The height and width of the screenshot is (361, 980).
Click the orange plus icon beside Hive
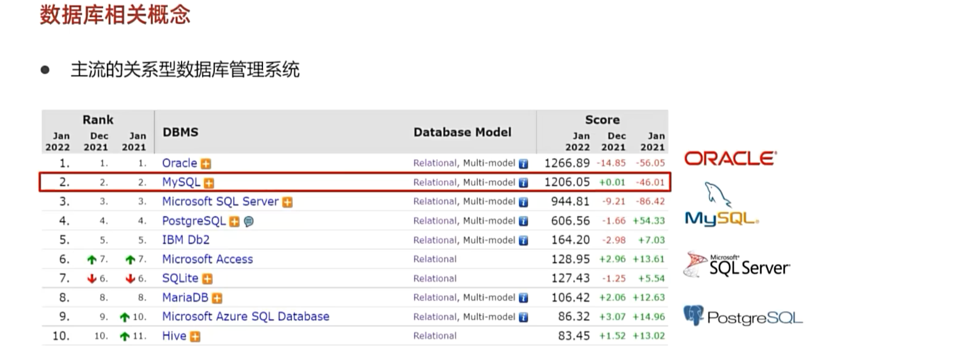click(x=195, y=336)
